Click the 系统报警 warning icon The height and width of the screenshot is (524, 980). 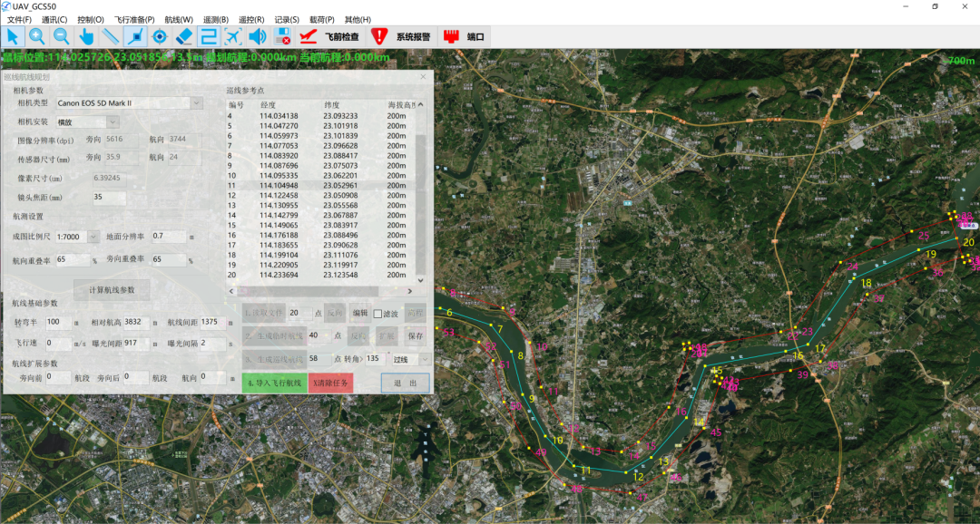tap(379, 36)
